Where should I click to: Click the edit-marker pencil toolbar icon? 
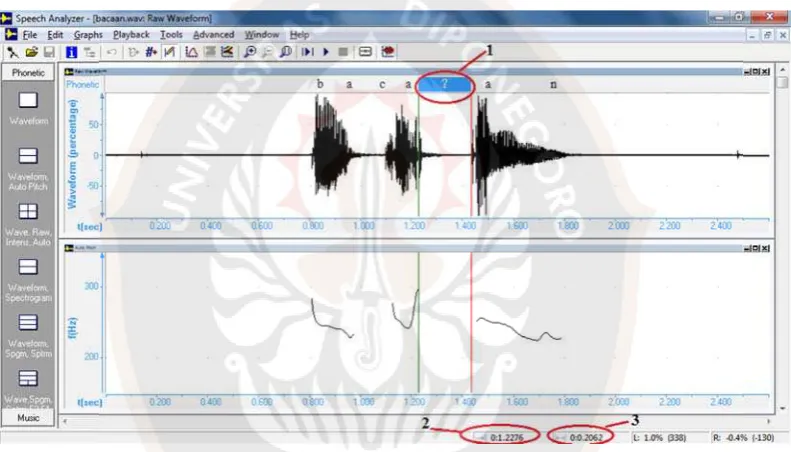(170, 52)
